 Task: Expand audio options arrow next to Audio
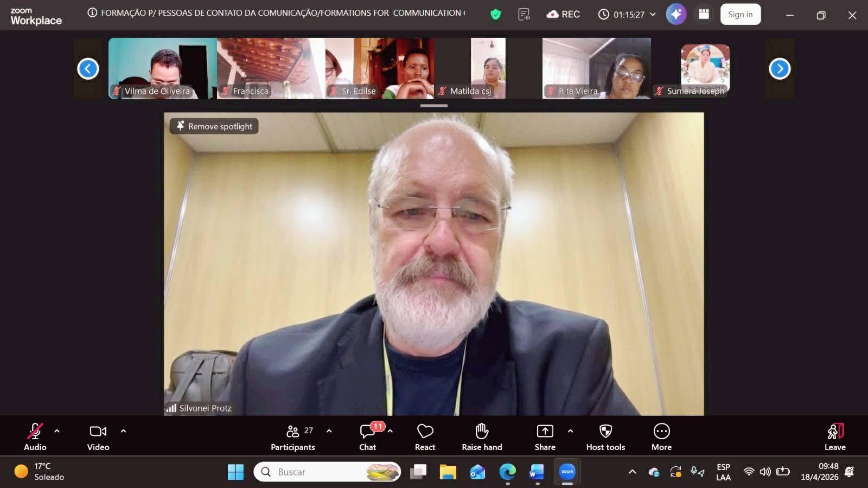point(57,431)
